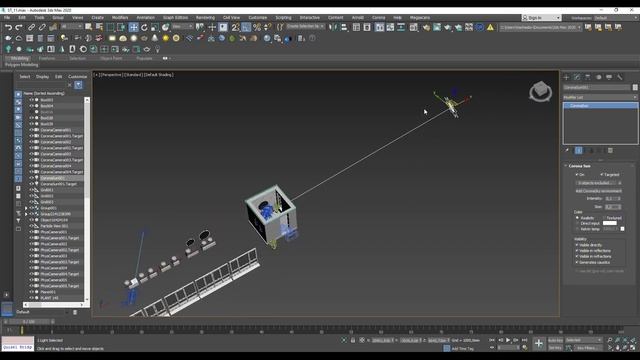Hide CoronaCamera001 using its eye icon
The height and width of the screenshot is (360, 640).
click(x=31, y=130)
